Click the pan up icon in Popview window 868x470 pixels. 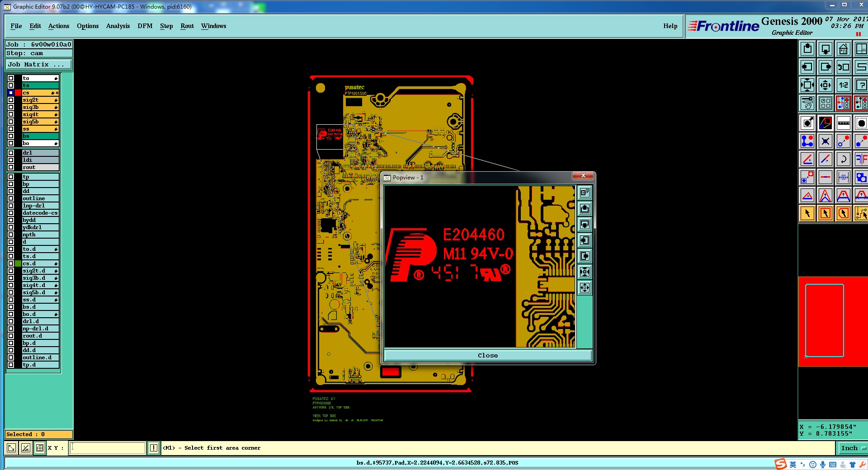click(585, 209)
